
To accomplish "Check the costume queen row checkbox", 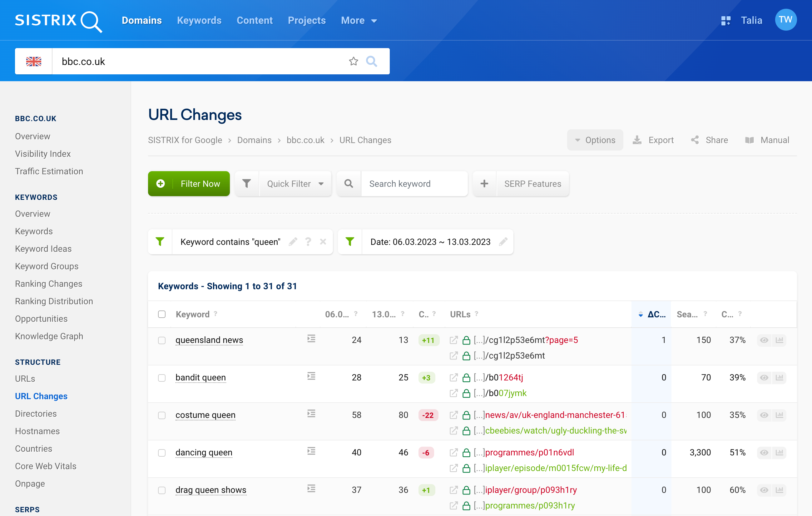I will 162,415.
